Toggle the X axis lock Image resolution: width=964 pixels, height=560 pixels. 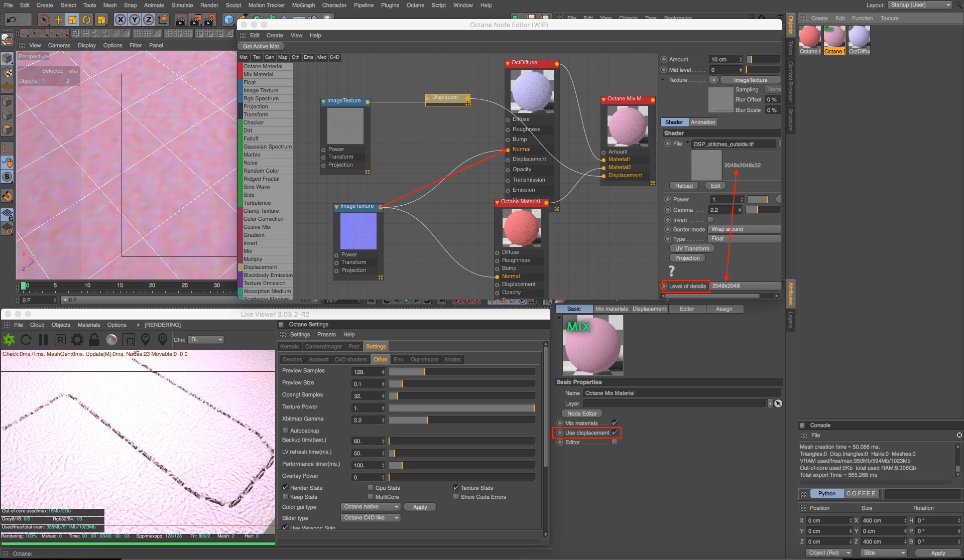pos(120,20)
